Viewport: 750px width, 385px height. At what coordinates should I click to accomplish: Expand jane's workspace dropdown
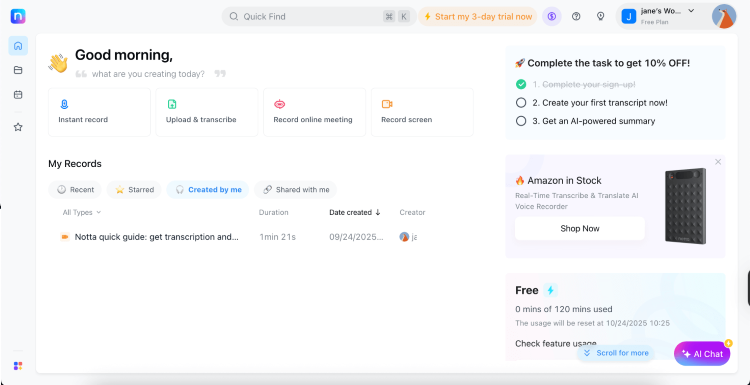point(691,11)
